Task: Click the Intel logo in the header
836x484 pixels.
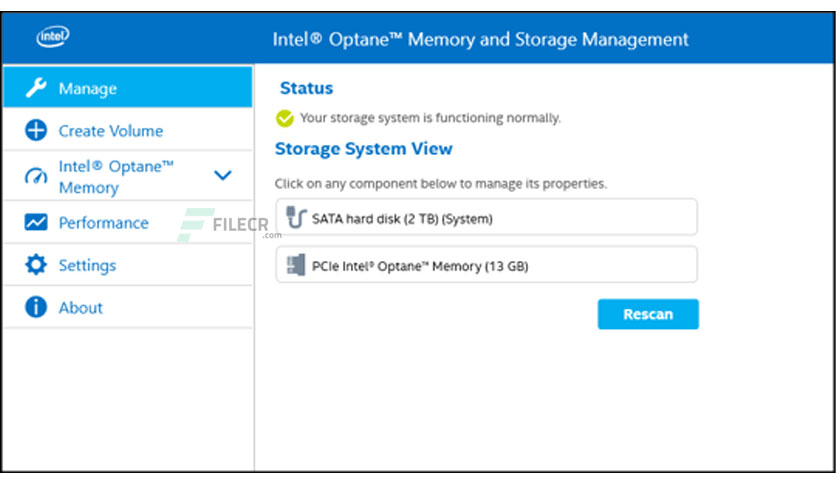Action: [x=53, y=37]
